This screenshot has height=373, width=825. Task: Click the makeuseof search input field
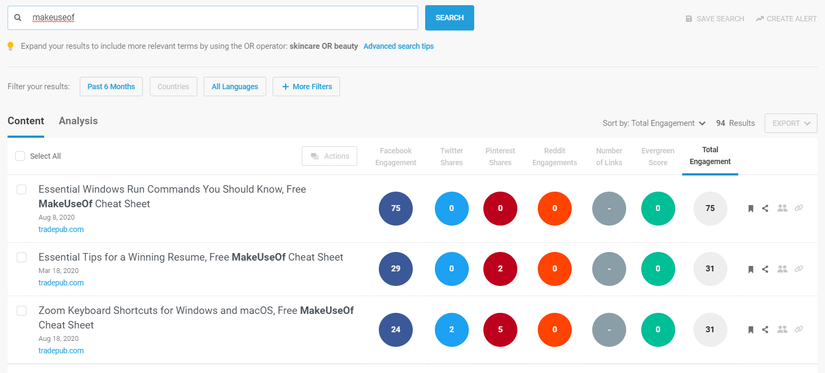click(x=213, y=17)
